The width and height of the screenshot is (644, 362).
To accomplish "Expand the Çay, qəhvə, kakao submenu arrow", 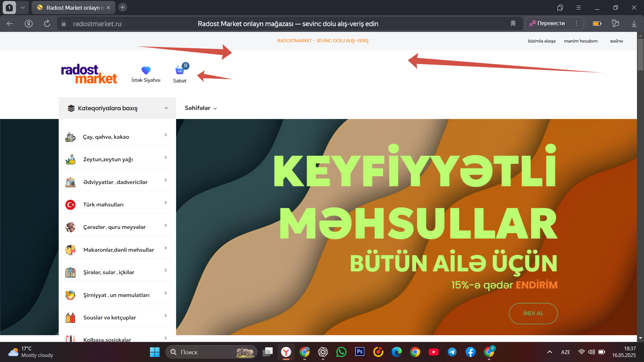I will [x=166, y=135].
